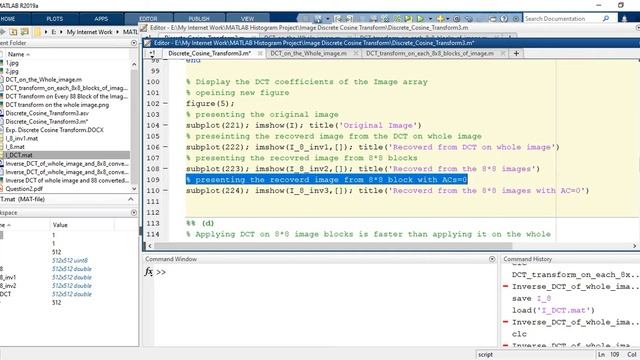
Task: Click load('I_DCT.mat') history entry
Action: 553,311
